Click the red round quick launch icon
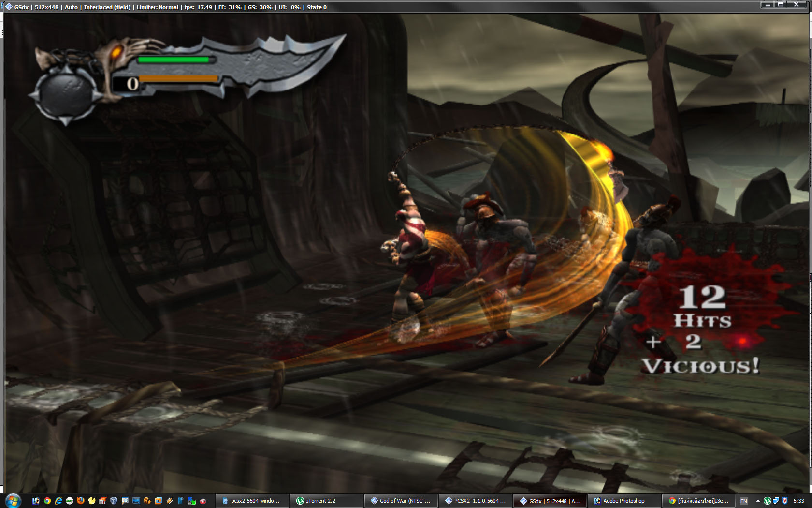This screenshot has width=812, height=508. [203, 501]
